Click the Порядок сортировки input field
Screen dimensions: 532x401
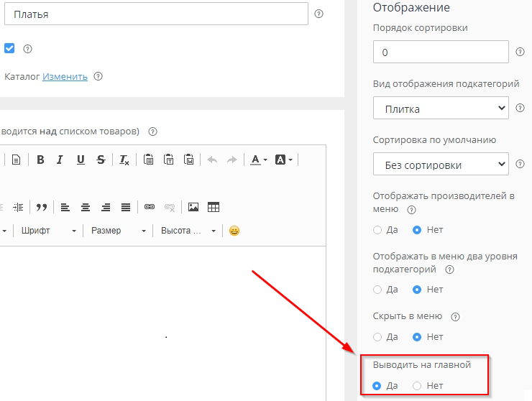point(441,53)
